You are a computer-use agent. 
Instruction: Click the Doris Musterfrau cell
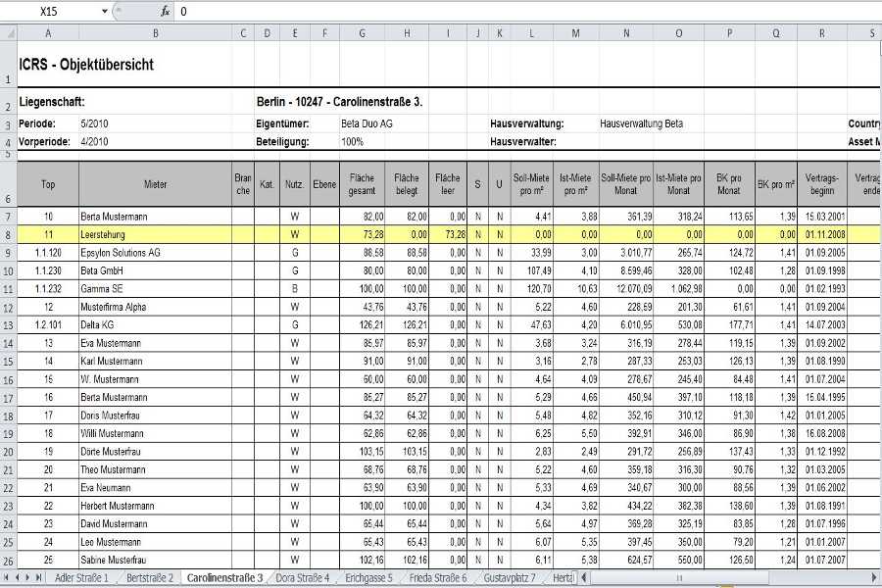coord(155,416)
